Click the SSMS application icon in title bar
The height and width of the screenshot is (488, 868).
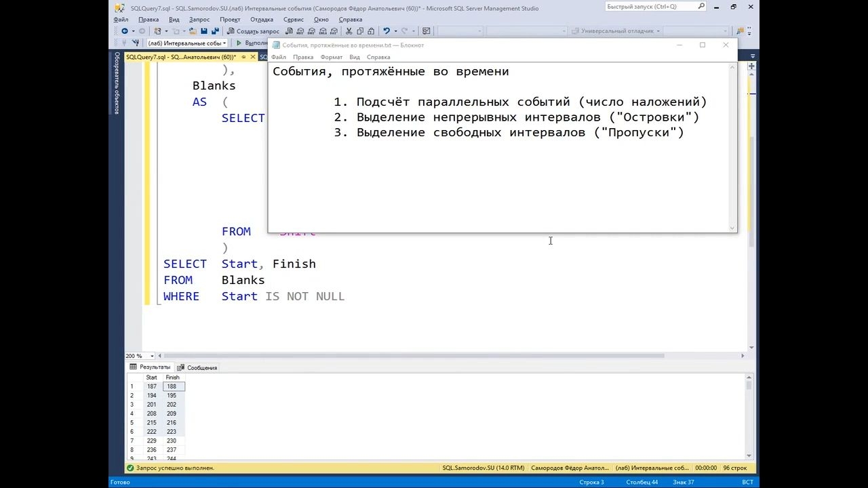click(x=119, y=8)
